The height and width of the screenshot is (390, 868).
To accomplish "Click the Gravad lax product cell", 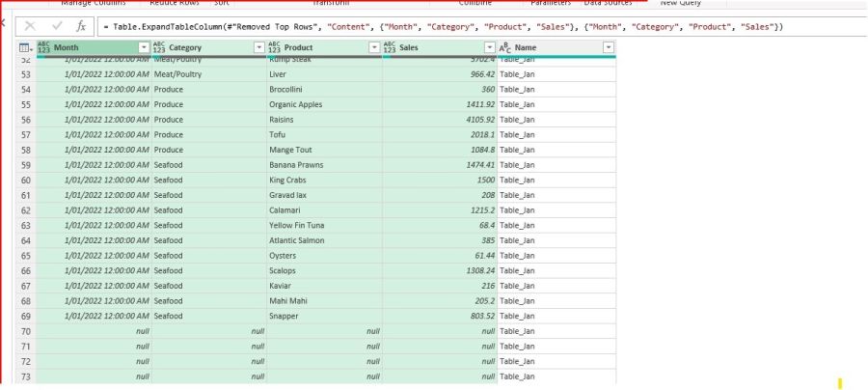I will click(x=324, y=195).
